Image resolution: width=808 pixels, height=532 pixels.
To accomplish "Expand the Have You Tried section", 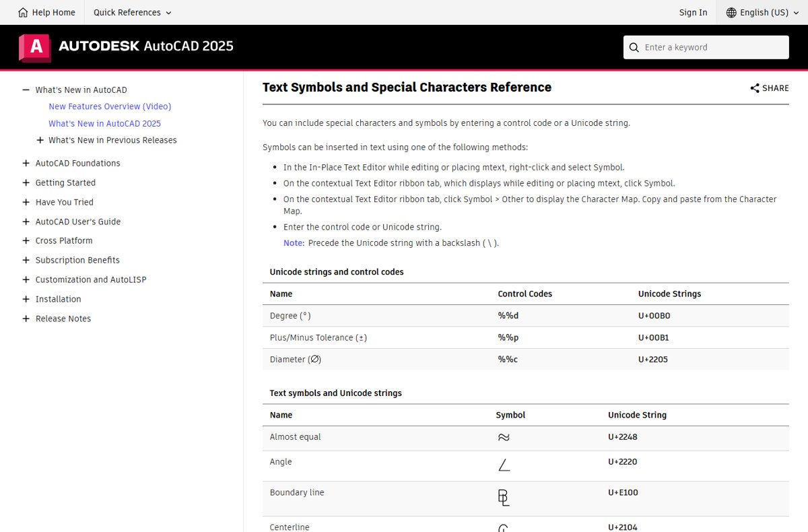I will pyautogui.click(x=26, y=202).
